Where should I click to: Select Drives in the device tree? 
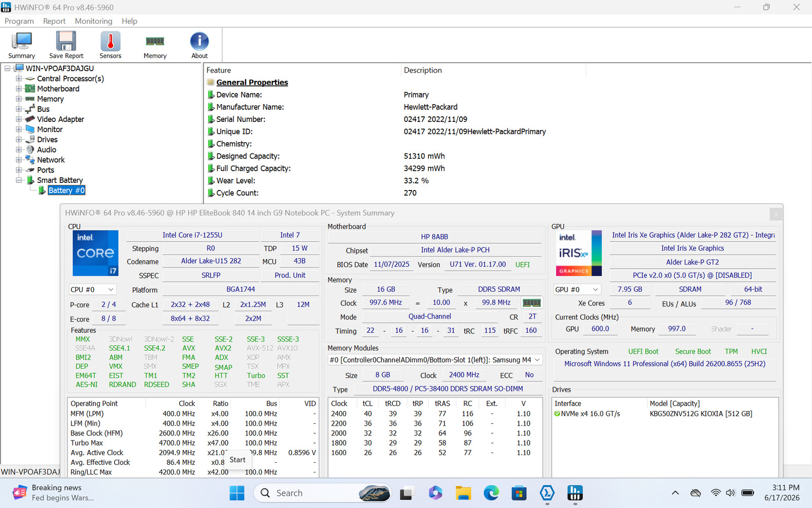(47, 139)
